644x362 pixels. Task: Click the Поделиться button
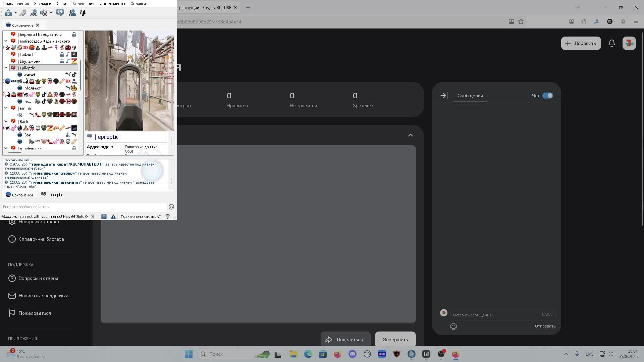[x=345, y=339]
